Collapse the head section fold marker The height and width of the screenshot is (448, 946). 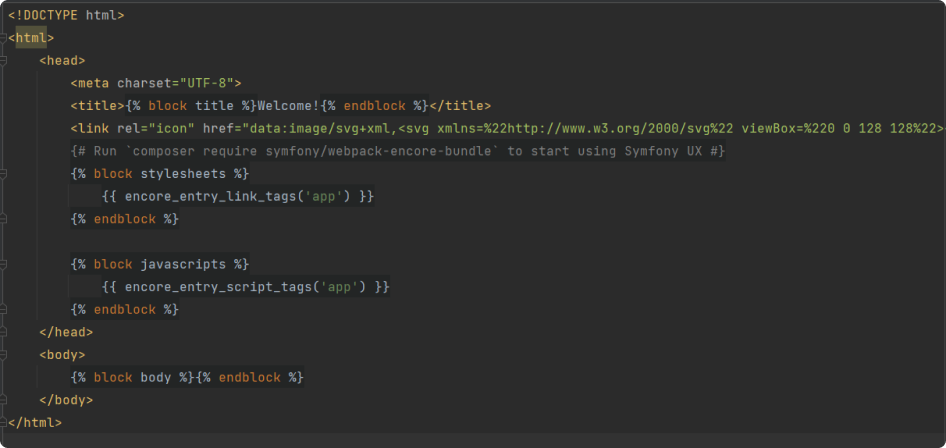(x=5, y=60)
